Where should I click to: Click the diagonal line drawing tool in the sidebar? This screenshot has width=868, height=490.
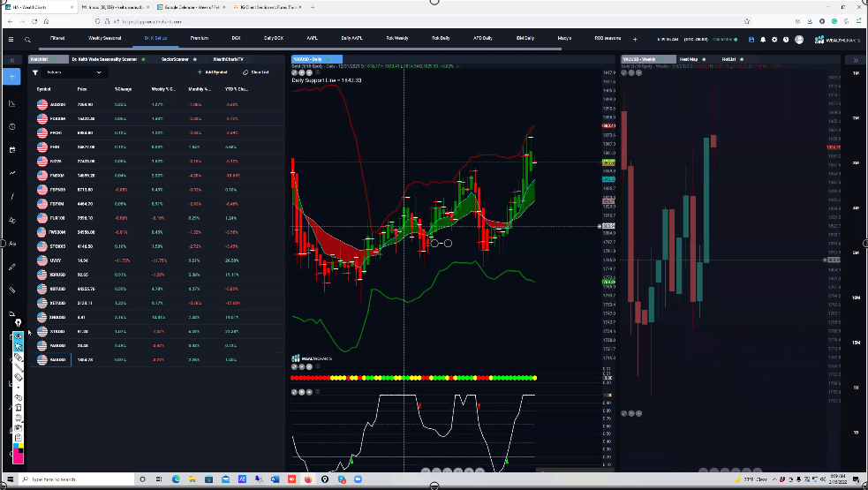(x=12, y=197)
